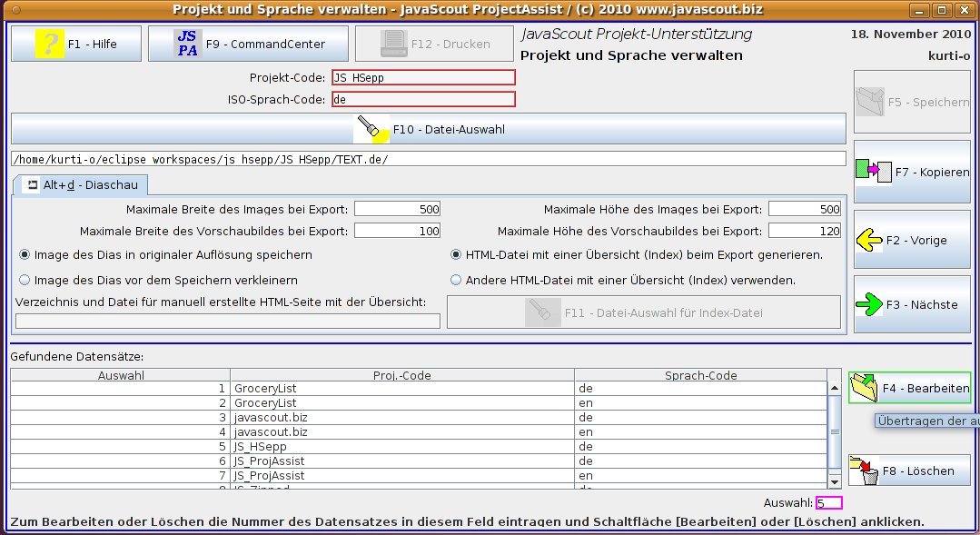The height and width of the screenshot is (535, 980).
Task: Focus the Auswahl number input field
Action: coord(828,503)
